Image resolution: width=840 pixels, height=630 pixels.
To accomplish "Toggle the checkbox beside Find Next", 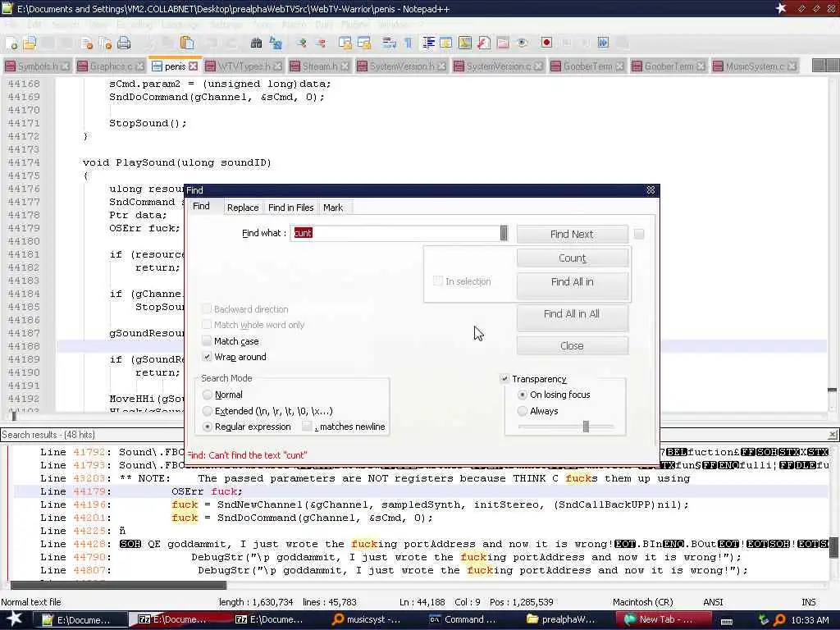I will pos(638,234).
